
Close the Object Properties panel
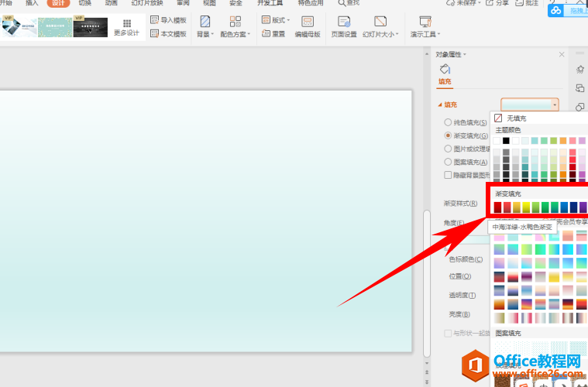coord(562,55)
